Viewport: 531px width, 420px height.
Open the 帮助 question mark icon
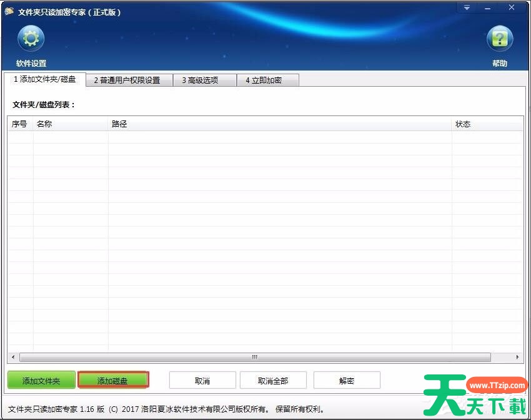coord(500,38)
